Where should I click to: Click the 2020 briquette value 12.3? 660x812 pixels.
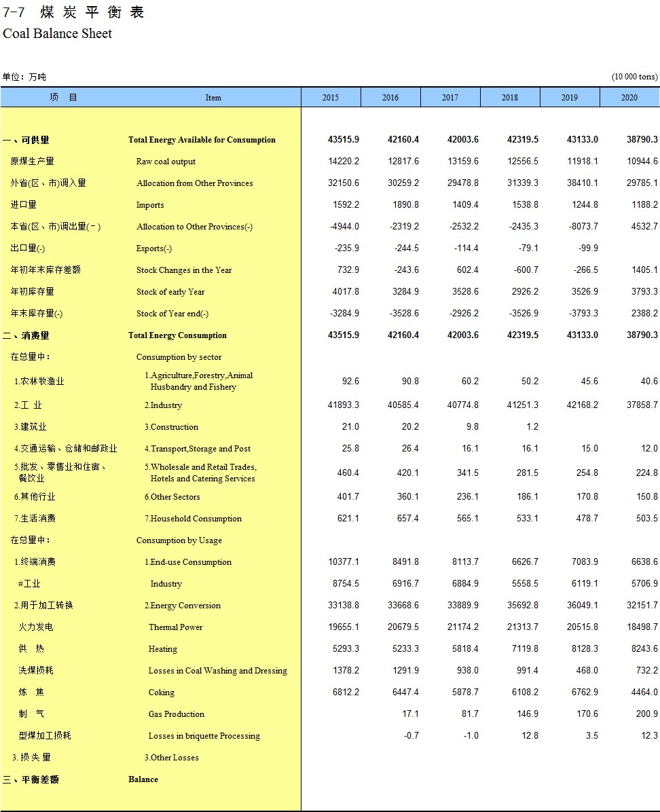(649, 737)
